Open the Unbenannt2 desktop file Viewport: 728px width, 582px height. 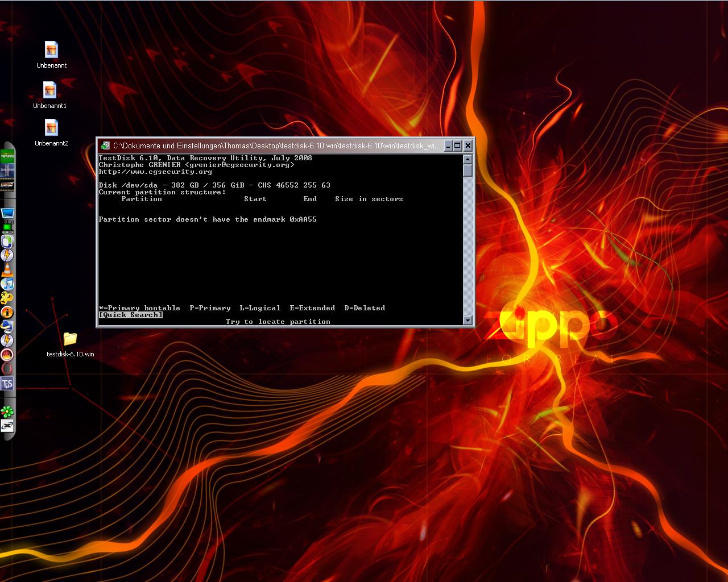coord(51,132)
